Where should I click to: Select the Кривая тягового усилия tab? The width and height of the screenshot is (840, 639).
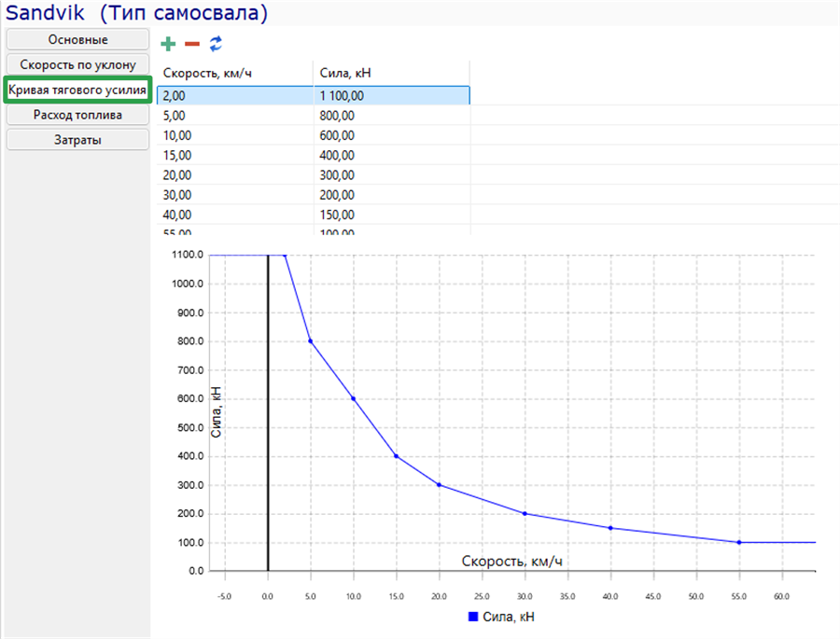77,90
